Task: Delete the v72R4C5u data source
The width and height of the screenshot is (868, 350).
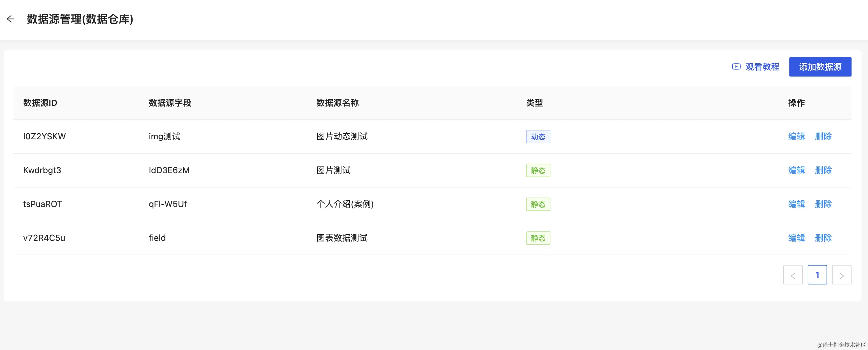Action: tap(823, 238)
